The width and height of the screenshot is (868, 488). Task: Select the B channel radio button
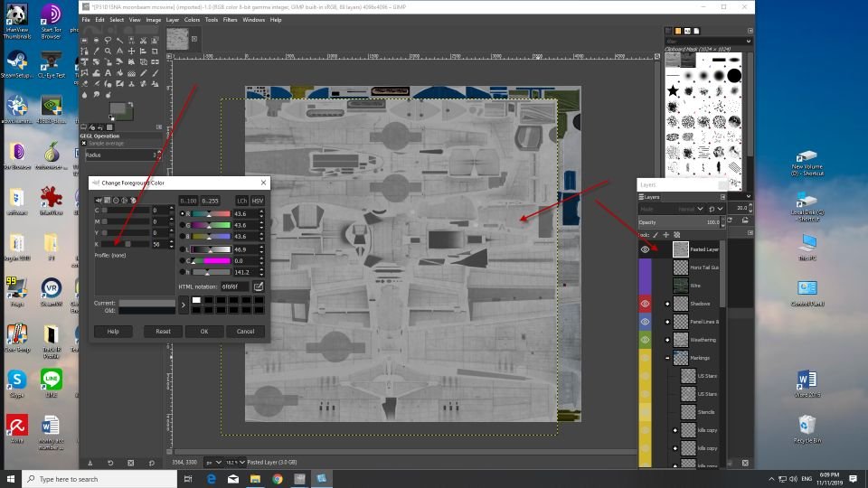(x=182, y=236)
